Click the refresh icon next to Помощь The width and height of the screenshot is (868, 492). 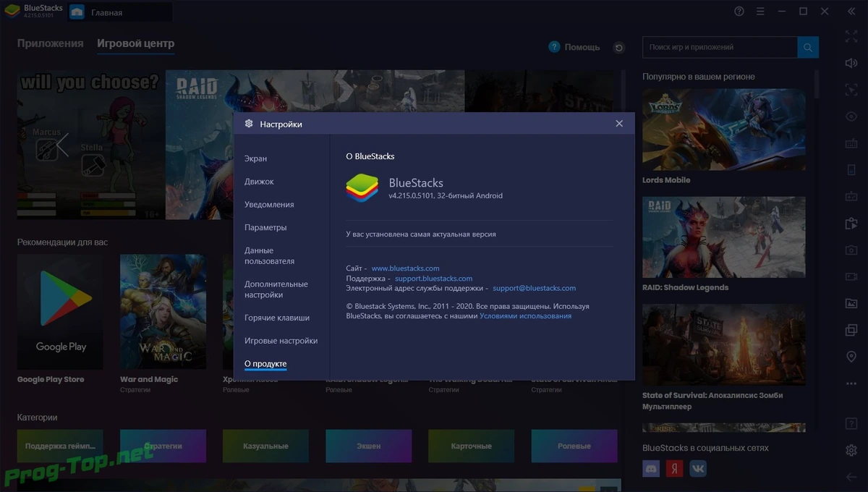coord(618,48)
